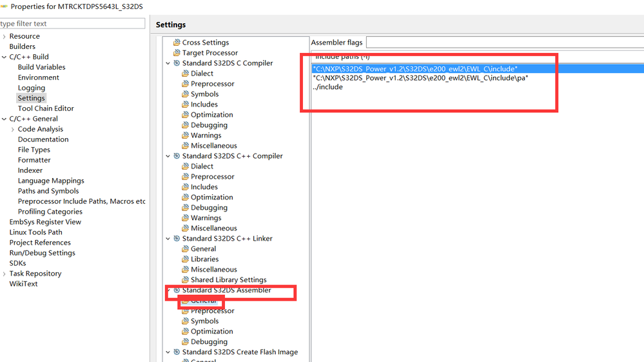The width and height of the screenshot is (644, 362).
Task: Click the C Compiler Symbols icon
Action: point(185,94)
